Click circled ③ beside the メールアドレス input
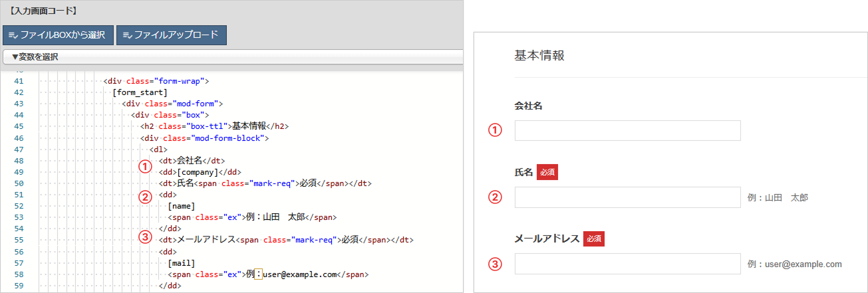 (x=494, y=264)
